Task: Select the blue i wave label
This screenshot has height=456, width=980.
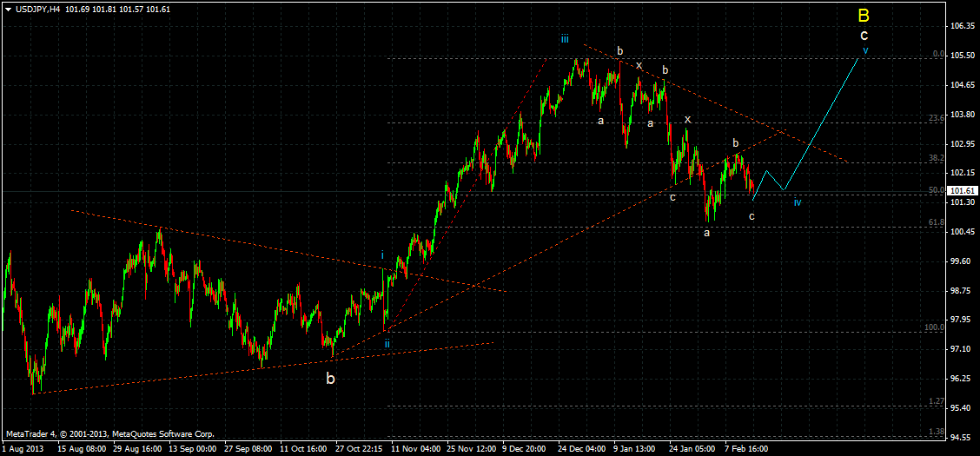Action: [x=382, y=254]
